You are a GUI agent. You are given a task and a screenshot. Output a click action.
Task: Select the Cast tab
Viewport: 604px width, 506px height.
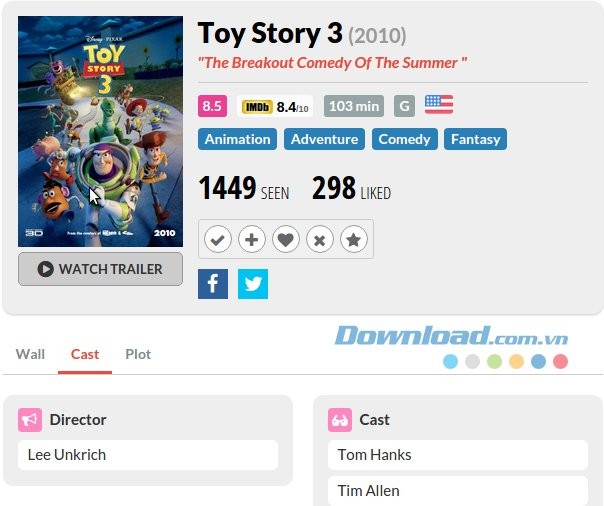[x=85, y=354]
